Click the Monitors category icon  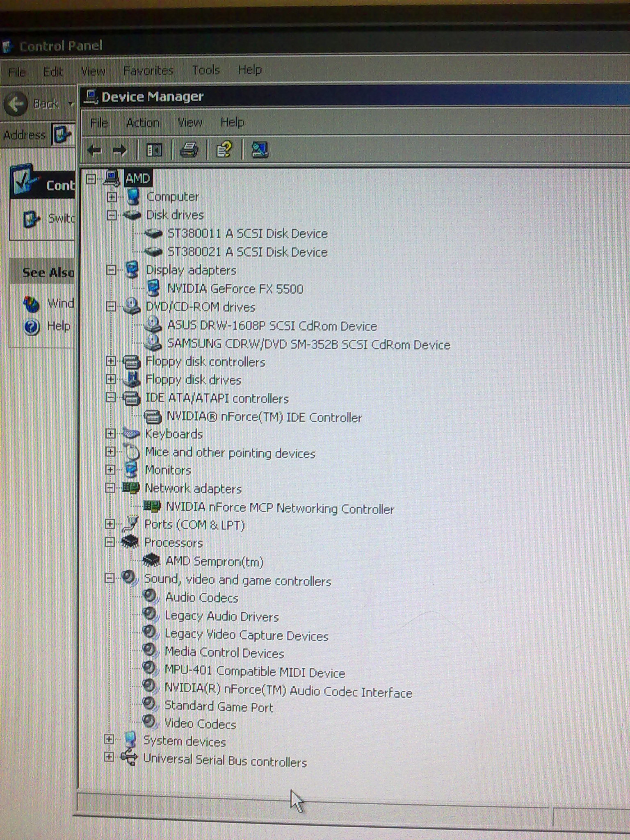coord(131,470)
